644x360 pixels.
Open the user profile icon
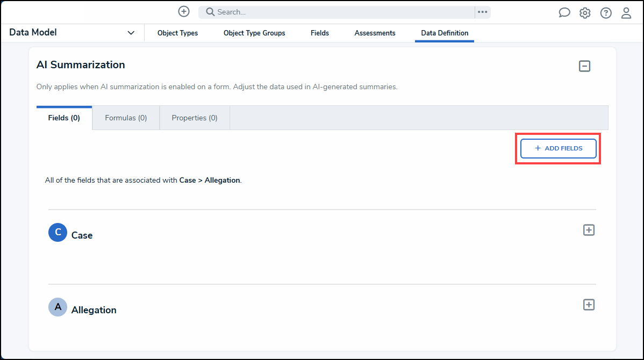pos(626,12)
